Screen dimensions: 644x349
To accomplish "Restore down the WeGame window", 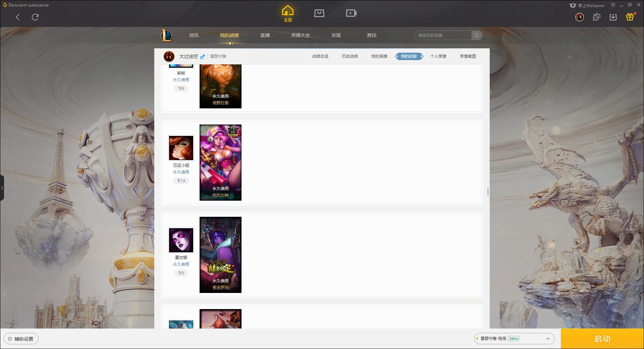I will tap(630, 5).
